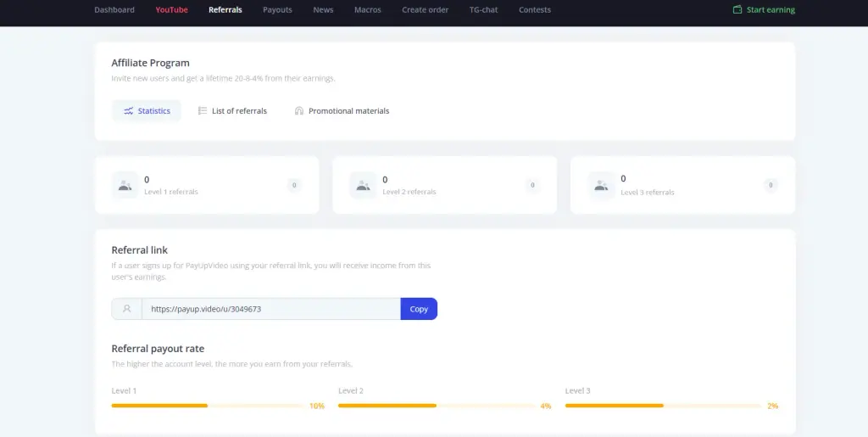Select the Statistics tab
The image size is (868, 437).
coord(147,111)
